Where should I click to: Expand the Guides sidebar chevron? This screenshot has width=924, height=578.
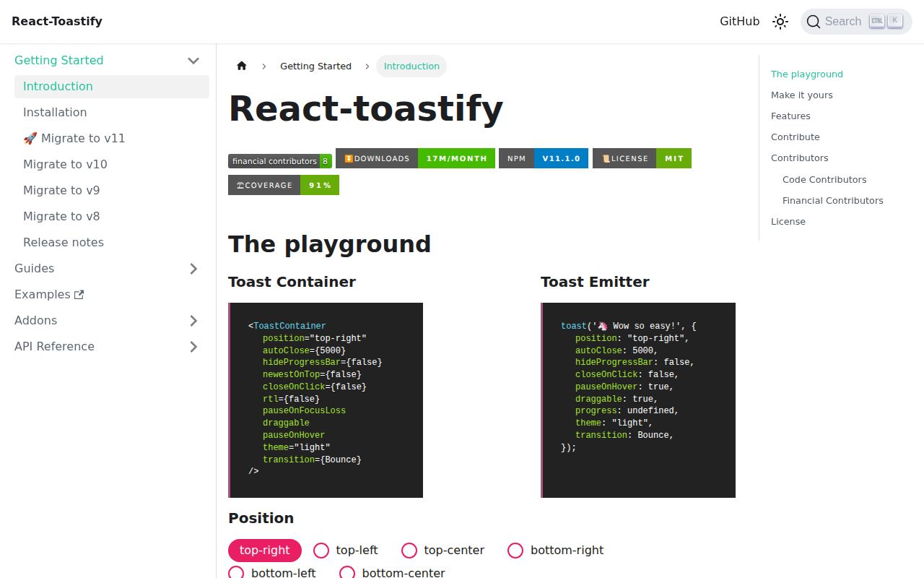(x=193, y=269)
